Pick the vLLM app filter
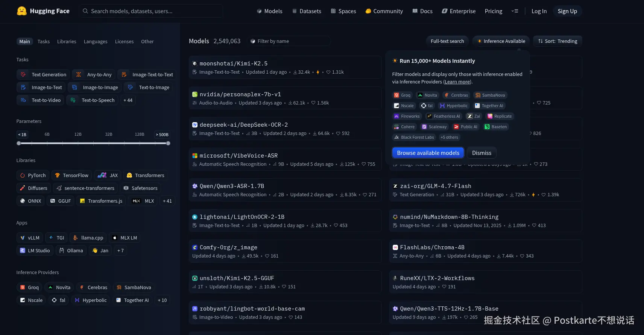 coord(30,238)
